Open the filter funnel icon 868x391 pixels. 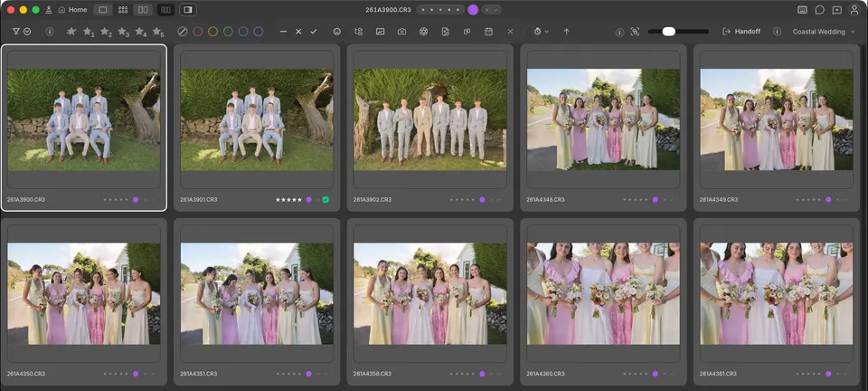click(x=16, y=32)
